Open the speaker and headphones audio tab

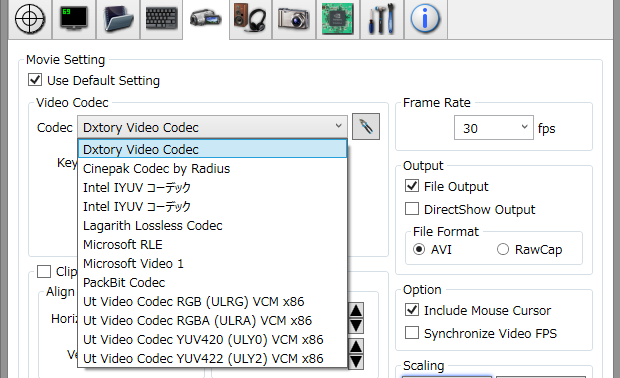tap(250, 19)
